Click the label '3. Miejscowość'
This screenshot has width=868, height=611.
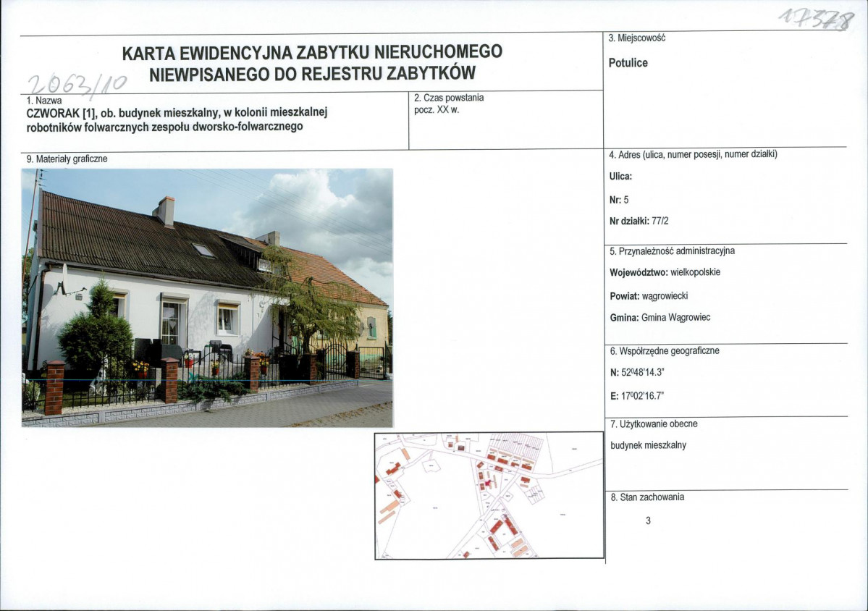tap(636, 38)
